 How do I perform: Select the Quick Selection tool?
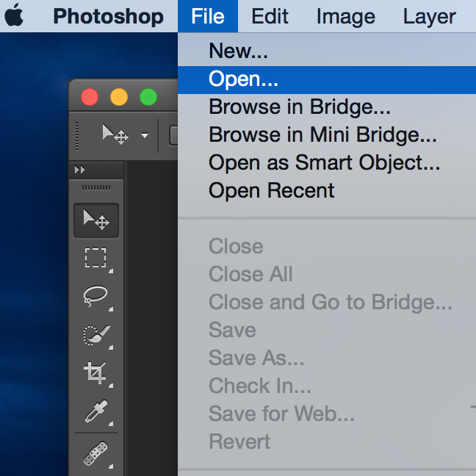[95, 335]
